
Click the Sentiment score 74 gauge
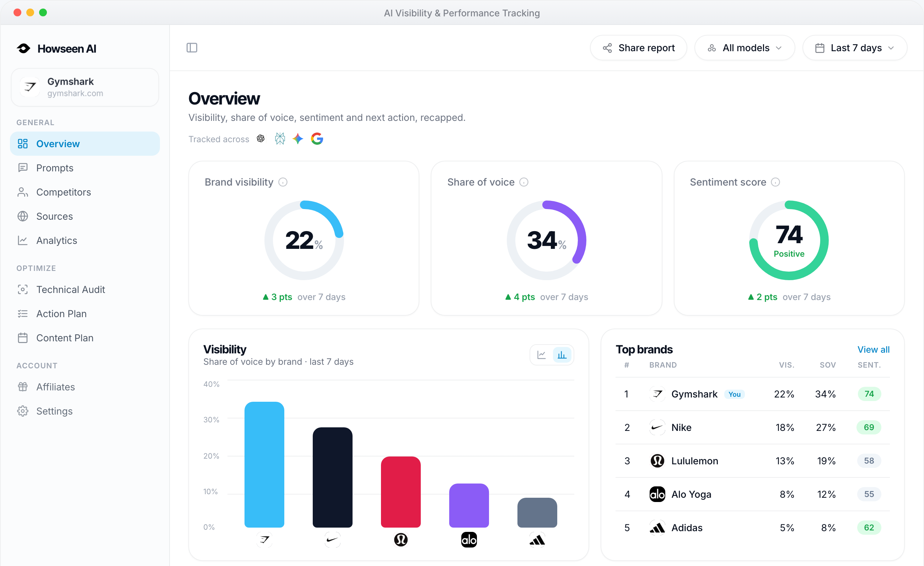click(789, 240)
